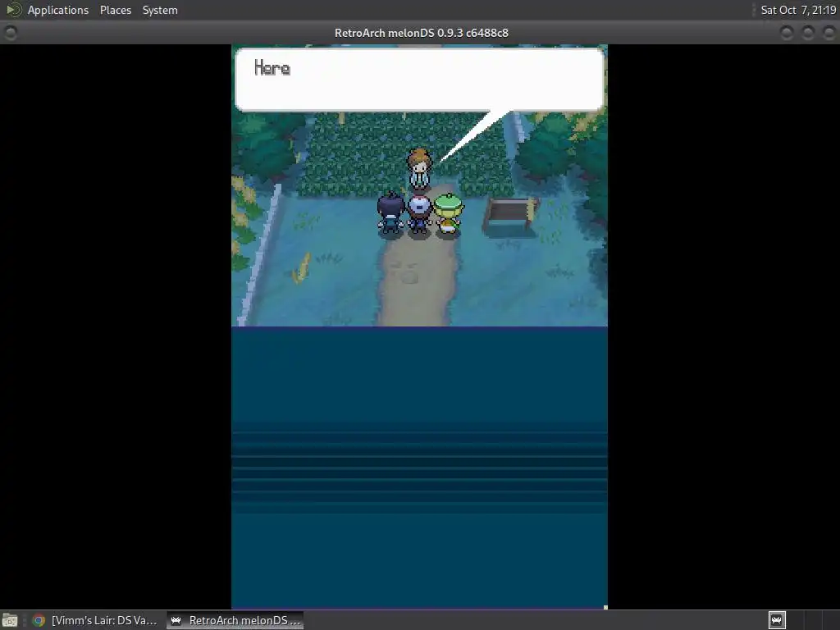840x630 pixels.
Task: Click the show desktop icon in the taskbar
Action: [x=10, y=620]
